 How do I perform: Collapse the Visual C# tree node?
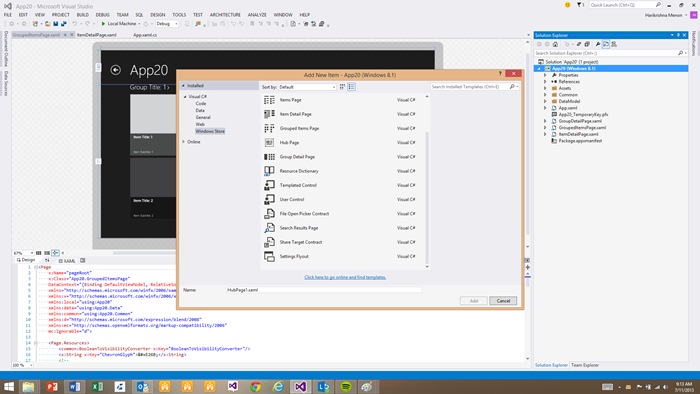[185, 97]
